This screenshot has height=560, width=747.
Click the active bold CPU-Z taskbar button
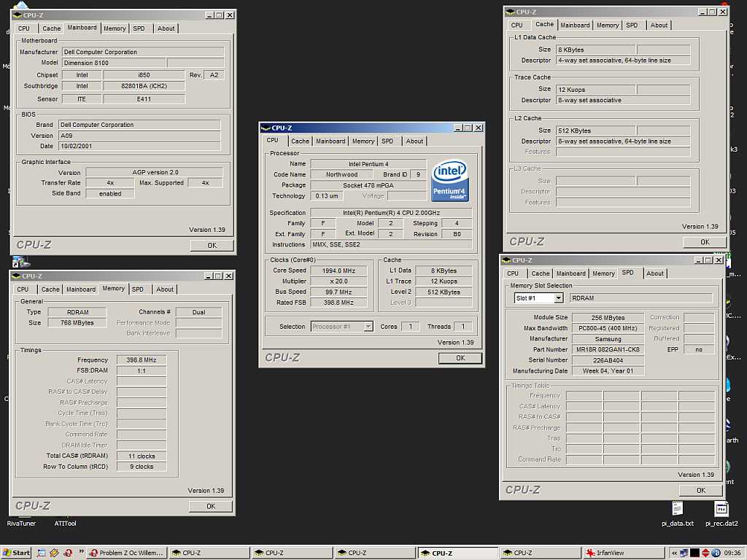pos(458,553)
